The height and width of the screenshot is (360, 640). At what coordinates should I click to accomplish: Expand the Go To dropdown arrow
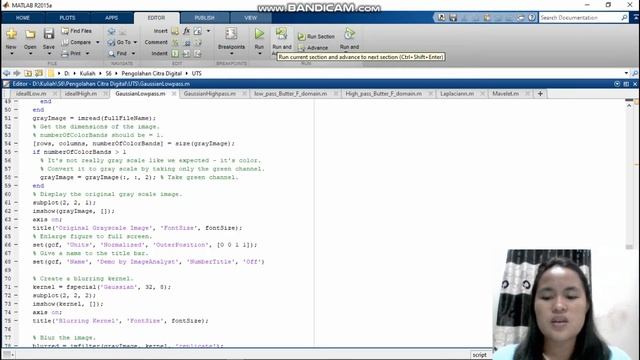[x=136, y=42]
